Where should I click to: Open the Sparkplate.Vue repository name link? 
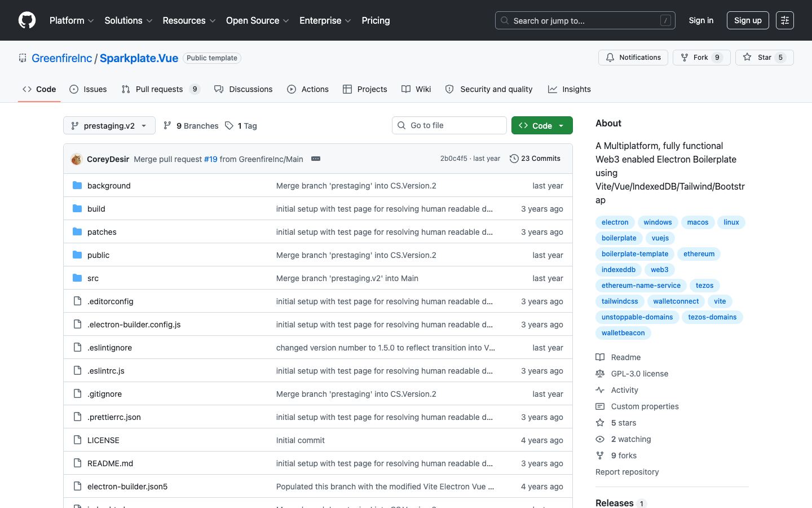(x=139, y=58)
